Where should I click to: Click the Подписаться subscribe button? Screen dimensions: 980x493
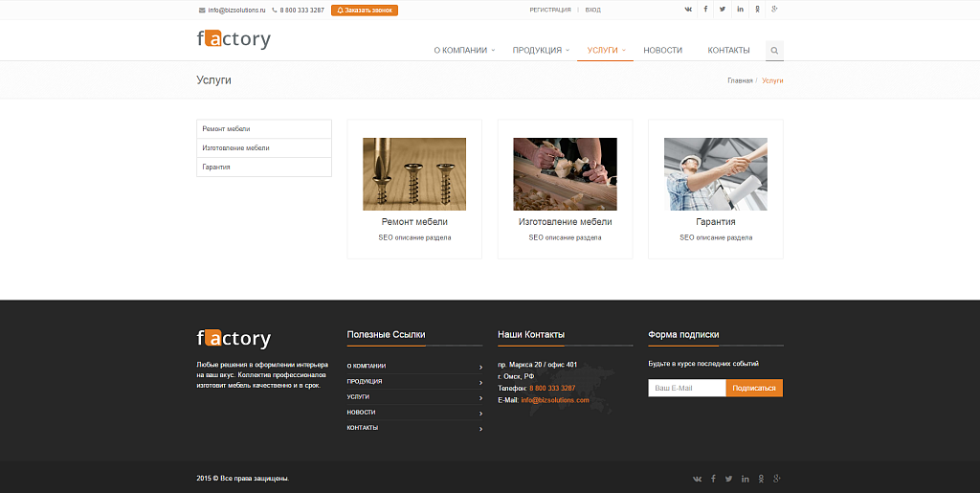click(x=754, y=388)
